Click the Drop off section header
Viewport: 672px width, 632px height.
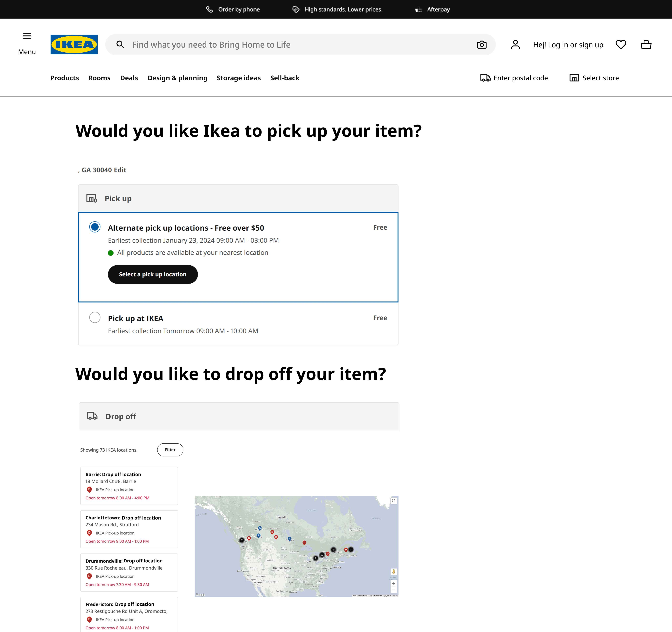pos(239,416)
